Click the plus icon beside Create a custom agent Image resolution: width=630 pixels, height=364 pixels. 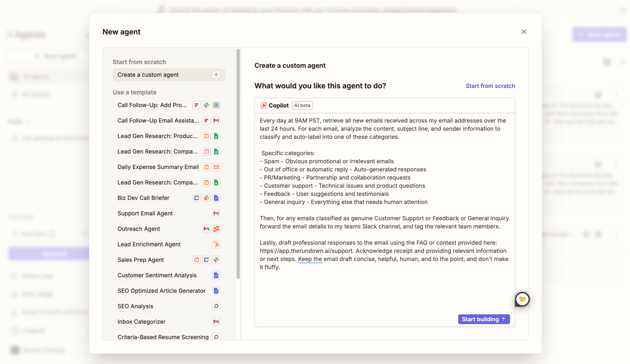pos(216,75)
